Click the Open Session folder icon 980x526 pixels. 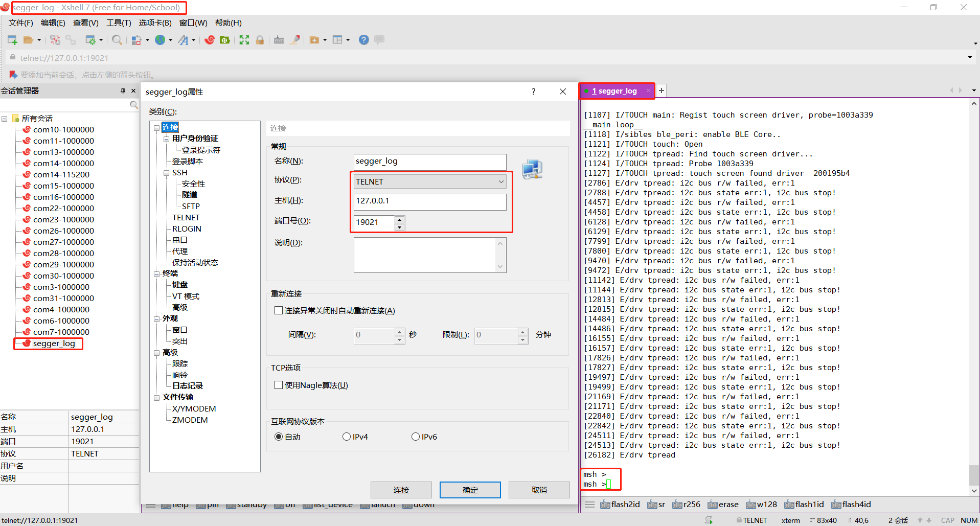click(28, 40)
